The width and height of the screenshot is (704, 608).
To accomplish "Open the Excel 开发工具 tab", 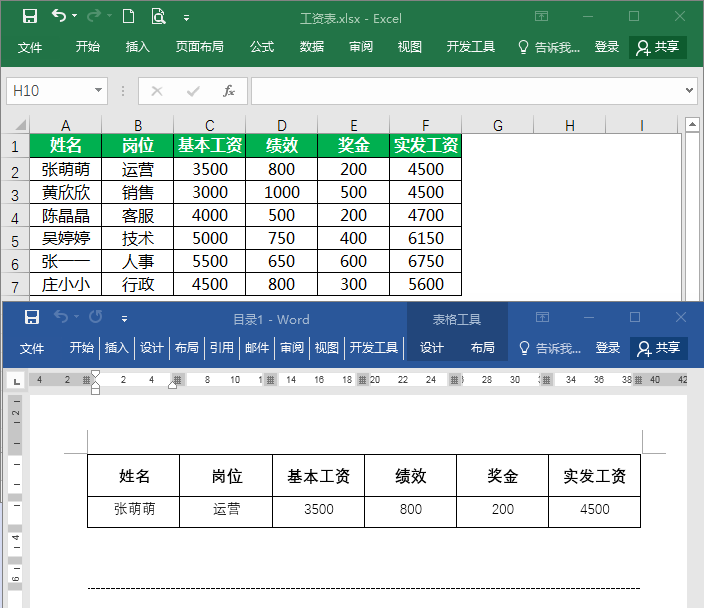I will pos(471,47).
